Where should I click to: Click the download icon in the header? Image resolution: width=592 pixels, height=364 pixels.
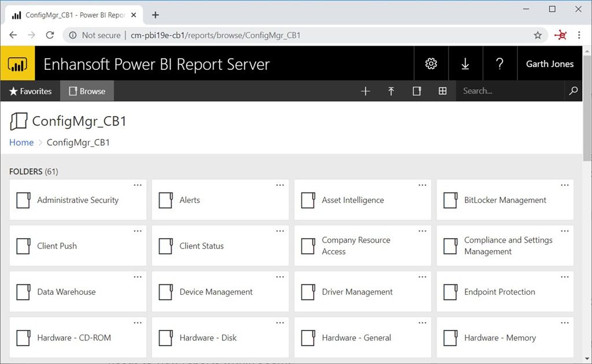pyautogui.click(x=465, y=64)
